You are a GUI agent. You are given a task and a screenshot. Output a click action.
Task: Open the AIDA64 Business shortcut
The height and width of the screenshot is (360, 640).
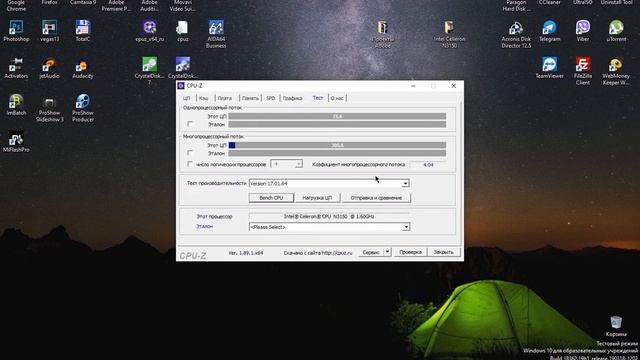coord(216,34)
